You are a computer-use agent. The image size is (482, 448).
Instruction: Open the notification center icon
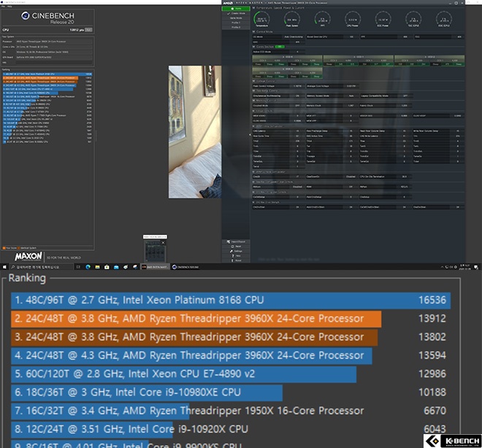[476, 267]
